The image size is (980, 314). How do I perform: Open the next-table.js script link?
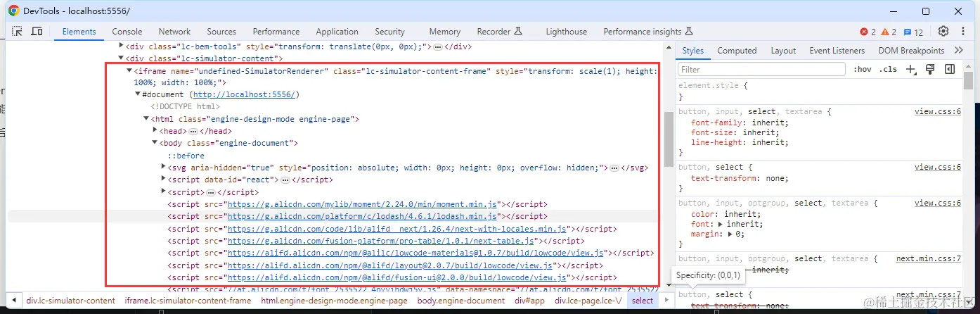point(380,241)
